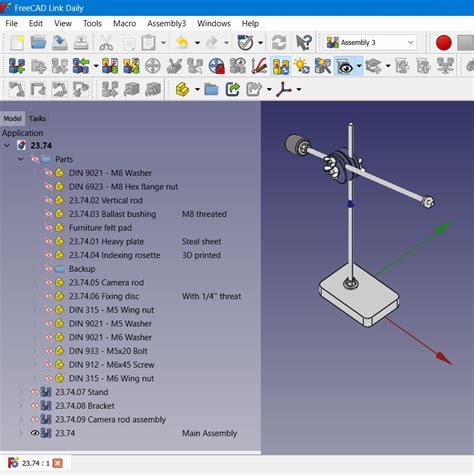Click the Open file folder icon

(39, 43)
